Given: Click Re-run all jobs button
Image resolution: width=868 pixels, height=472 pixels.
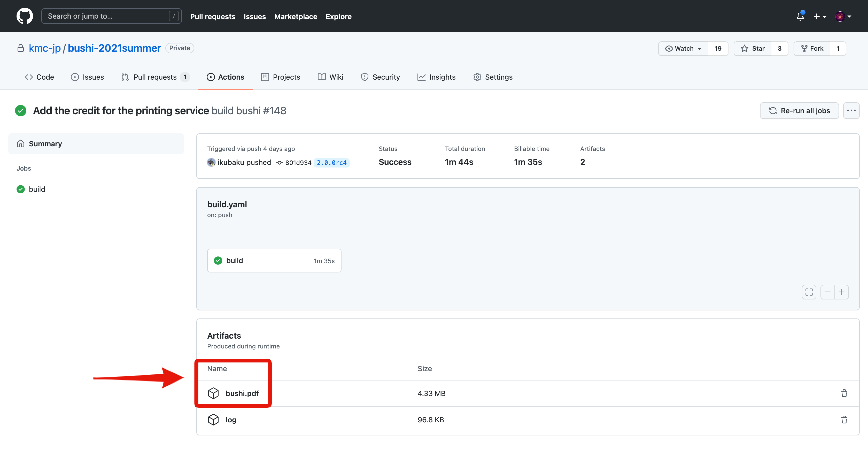Looking at the screenshot, I should coord(799,111).
